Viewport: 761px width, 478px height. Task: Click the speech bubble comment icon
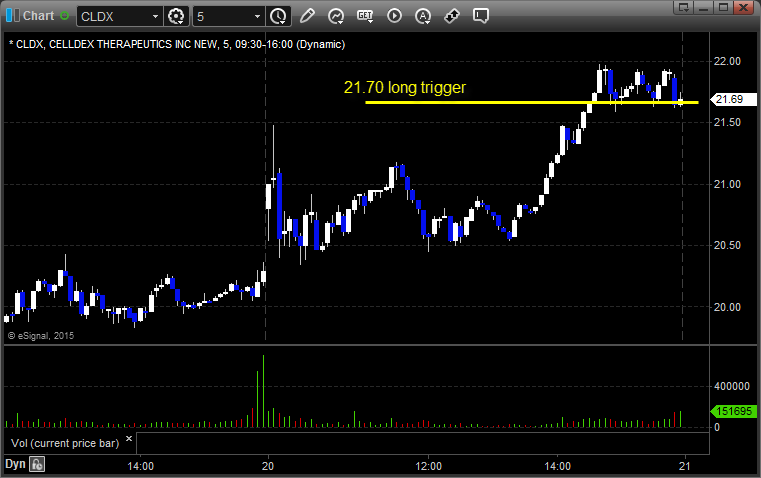[480, 16]
